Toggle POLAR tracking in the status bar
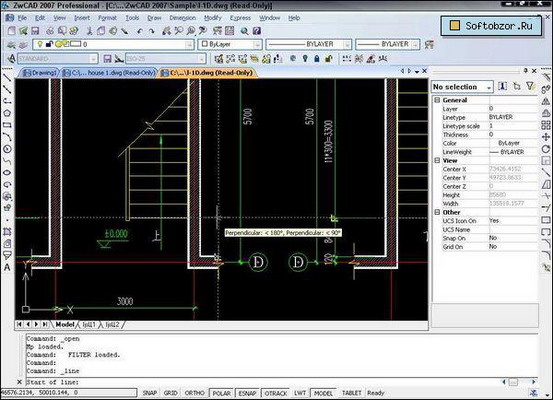Screen dimensions: 553x400 click(221, 393)
